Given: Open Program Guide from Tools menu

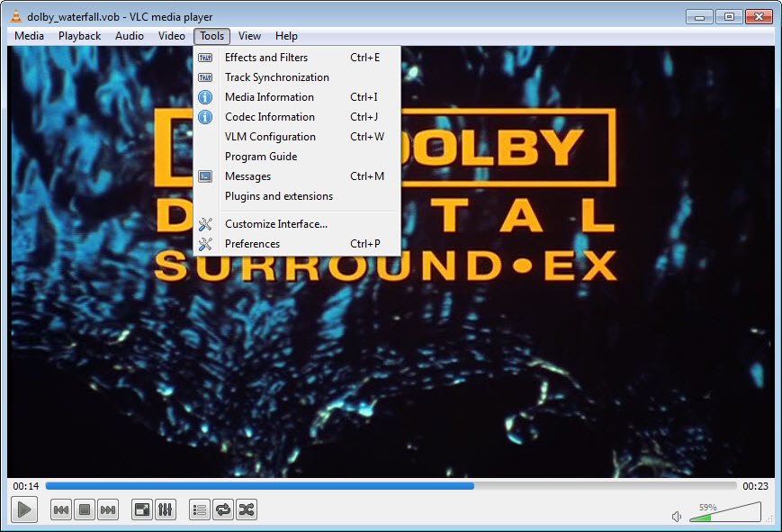Looking at the screenshot, I should pyautogui.click(x=297, y=157).
